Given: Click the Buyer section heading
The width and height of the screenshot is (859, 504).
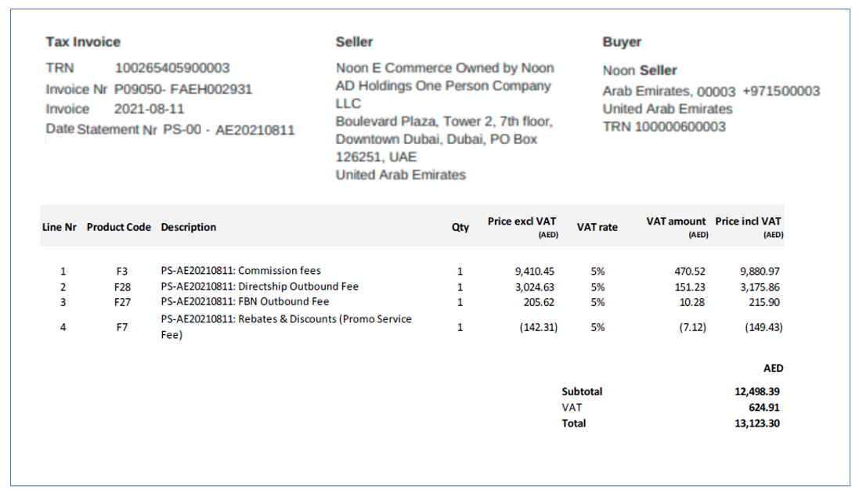Looking at the screenshot, I should 622,42.
